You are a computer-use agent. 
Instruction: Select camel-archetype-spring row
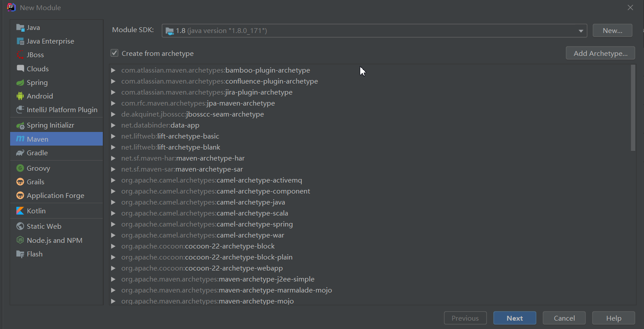tap(370, 224)
